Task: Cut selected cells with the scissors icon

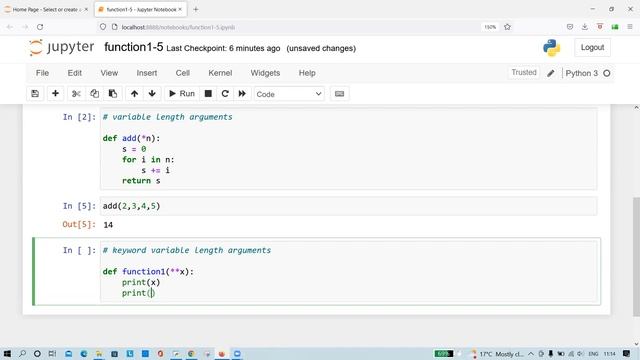Action: point(76,94)
